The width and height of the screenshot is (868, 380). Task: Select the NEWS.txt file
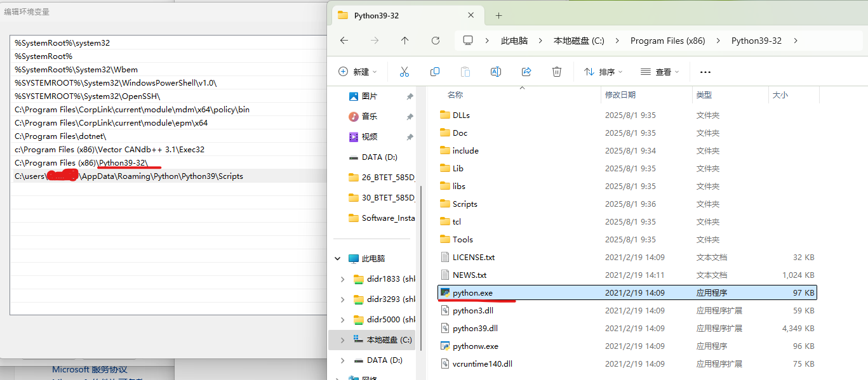click(627, 275)
